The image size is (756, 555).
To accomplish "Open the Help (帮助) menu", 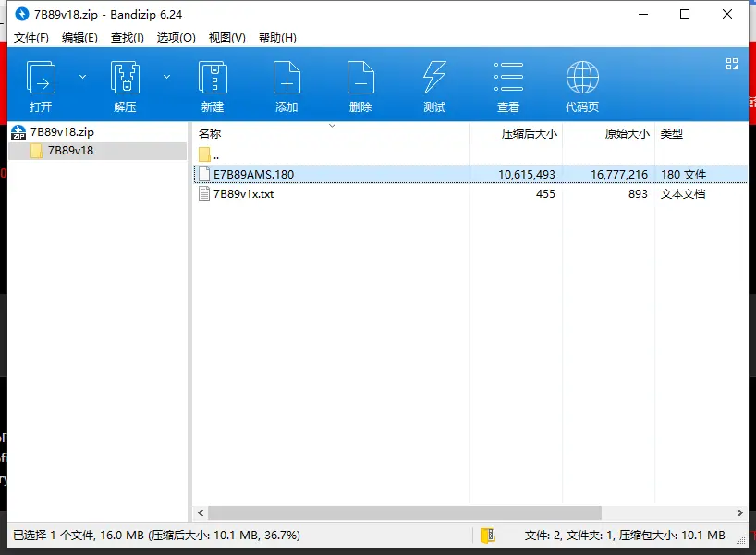I will tap(277, 38).
